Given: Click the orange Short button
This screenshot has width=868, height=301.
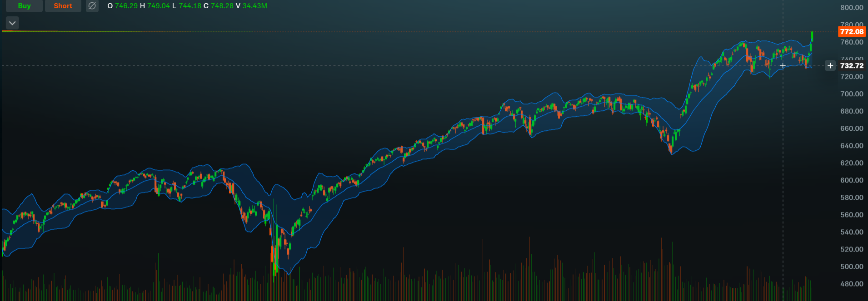Looking at the screenshot, I should coord(63,6).
